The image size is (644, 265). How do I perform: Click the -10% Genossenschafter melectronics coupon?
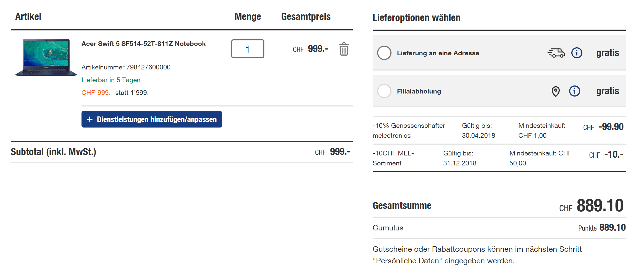click(x=409, y=130)
